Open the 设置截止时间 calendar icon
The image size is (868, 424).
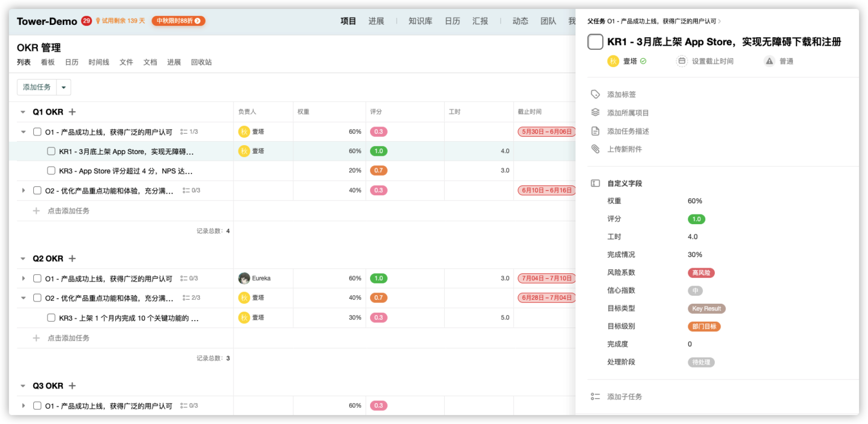point(683,61)
